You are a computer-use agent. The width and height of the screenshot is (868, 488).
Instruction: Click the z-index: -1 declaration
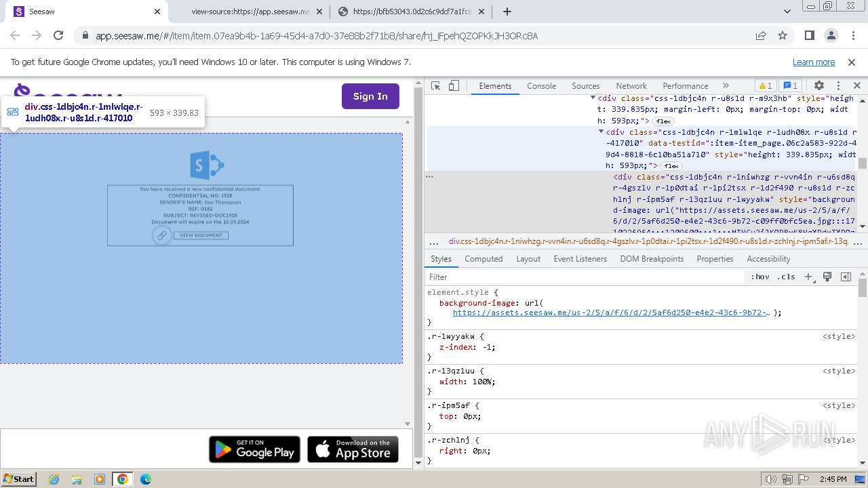click(x=467, y=347)
